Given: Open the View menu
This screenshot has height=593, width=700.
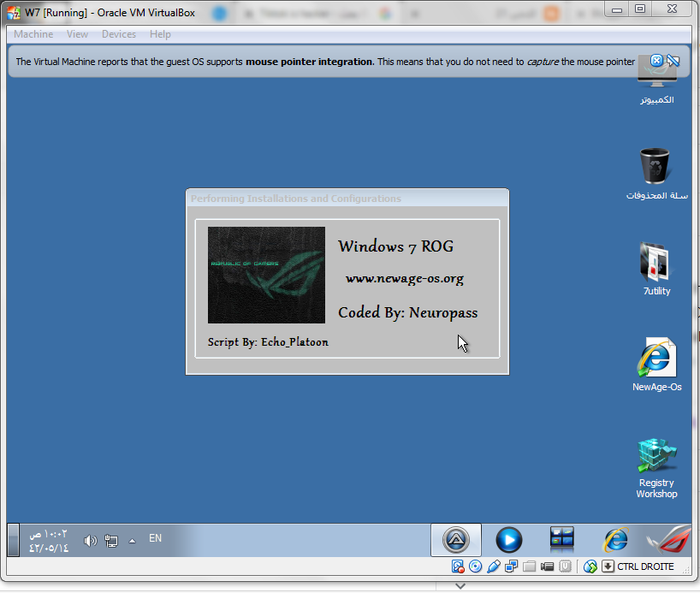Looking at the screenshot, I should click(77, 34).
